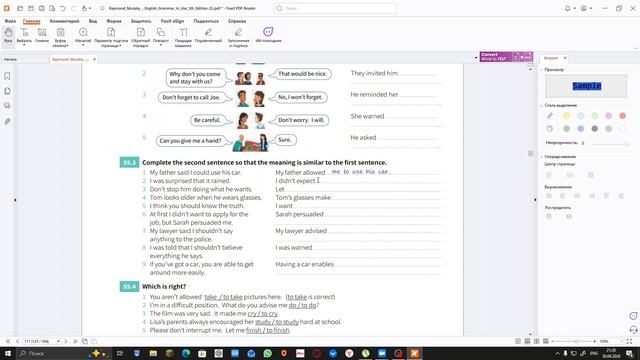The image size is (640, 360).
Task: Adjust the opacity (Непрозрачность) slider
Action: 610,143
